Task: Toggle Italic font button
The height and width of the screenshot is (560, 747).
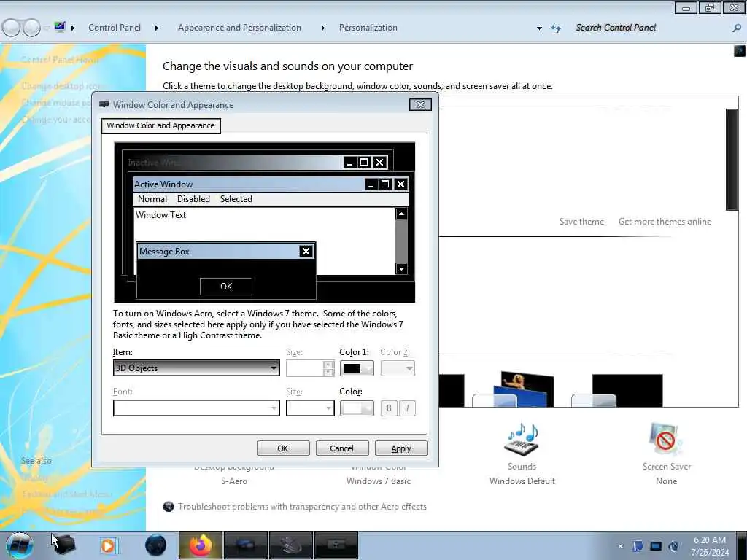Action: click(407, 408)
